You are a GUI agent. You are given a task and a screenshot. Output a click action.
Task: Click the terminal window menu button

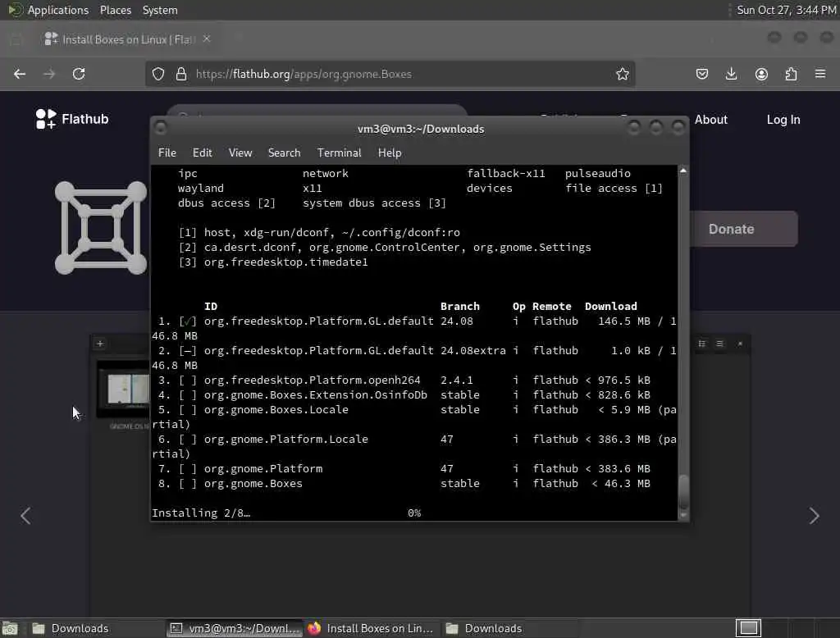tap(160, 127)
